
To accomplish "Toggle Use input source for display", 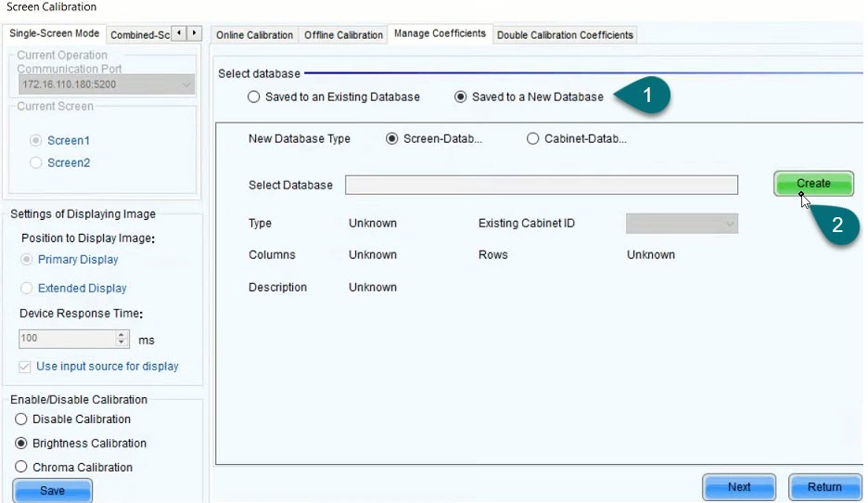I will pyautogui.click(x=25, y=367).
